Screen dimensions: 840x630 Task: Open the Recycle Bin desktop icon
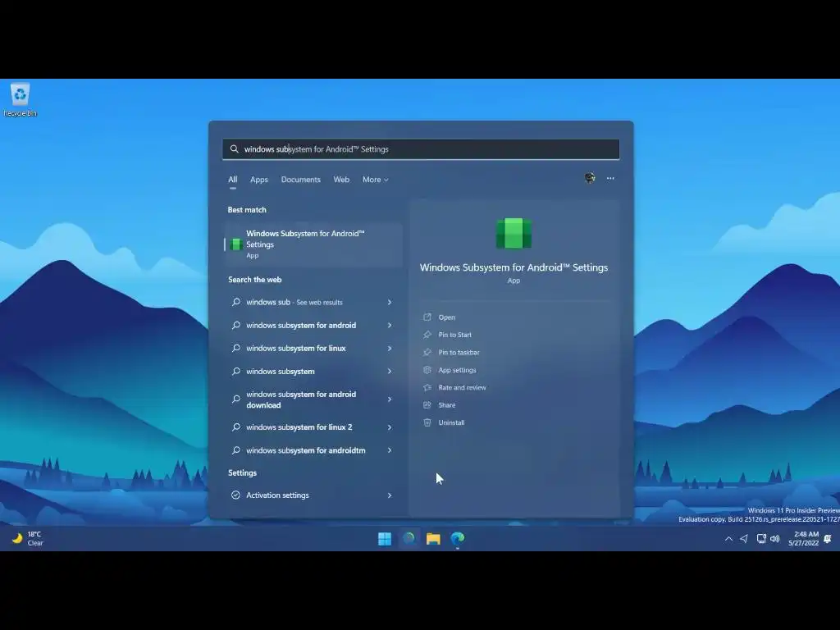(x=20, y=99)
